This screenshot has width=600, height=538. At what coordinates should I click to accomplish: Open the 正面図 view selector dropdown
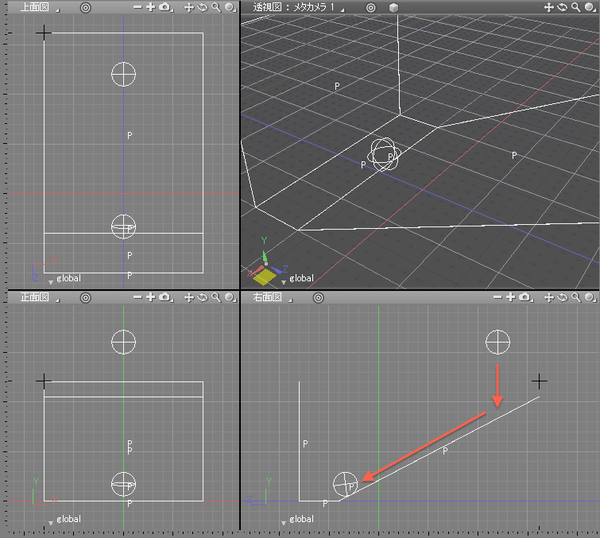click(40, 297)
